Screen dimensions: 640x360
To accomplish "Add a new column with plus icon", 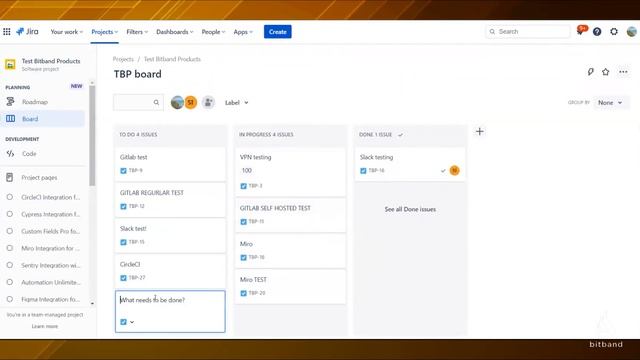I will tap(480, 131).
